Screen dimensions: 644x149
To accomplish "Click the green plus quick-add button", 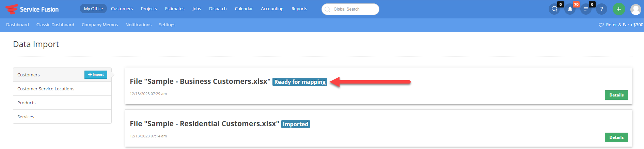I will pos(619,9).
